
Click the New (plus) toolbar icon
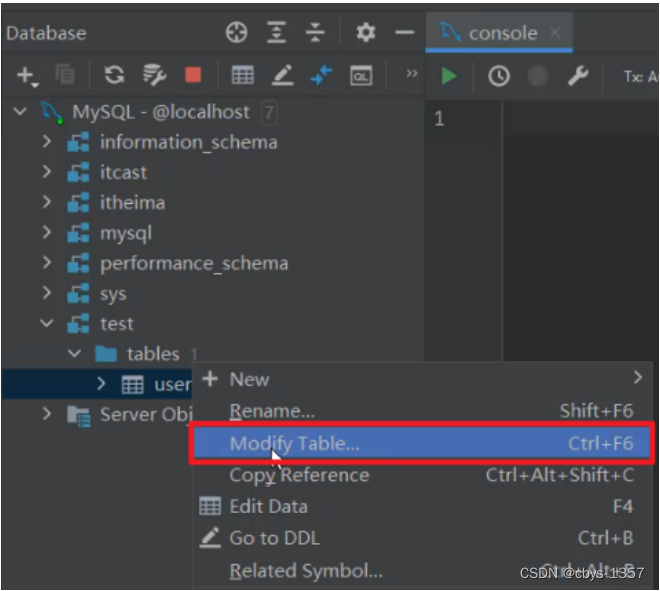(26, 76)
